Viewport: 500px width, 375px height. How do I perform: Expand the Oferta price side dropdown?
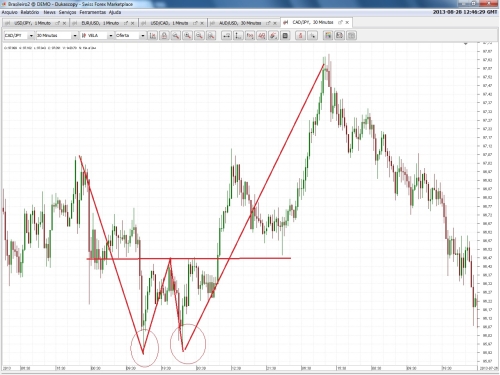[x=130, y=35]
